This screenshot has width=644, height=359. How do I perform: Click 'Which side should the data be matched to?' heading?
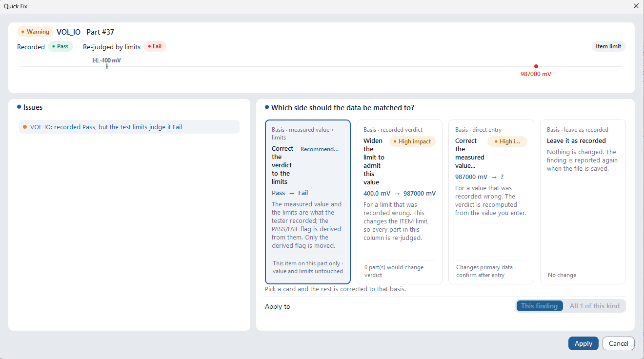(x=342, y=108)
